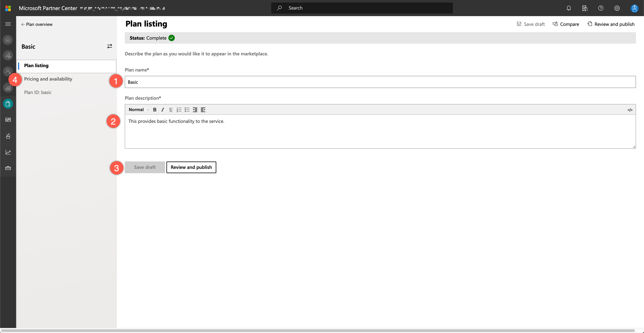Click the notifications bell icon

point(569,8)
